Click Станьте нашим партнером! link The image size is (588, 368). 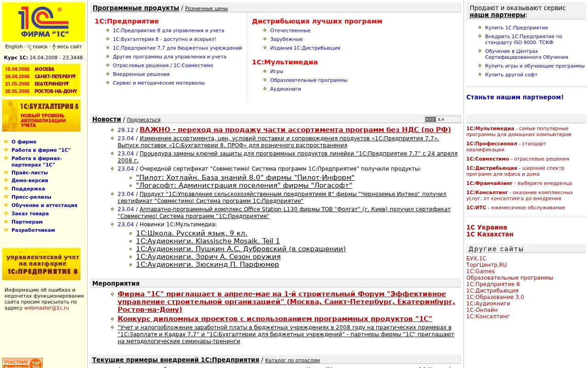515,97
